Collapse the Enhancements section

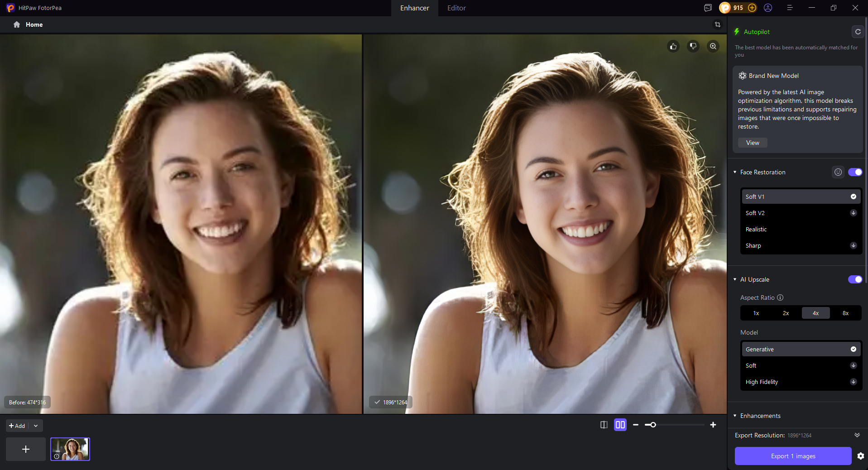735,416
